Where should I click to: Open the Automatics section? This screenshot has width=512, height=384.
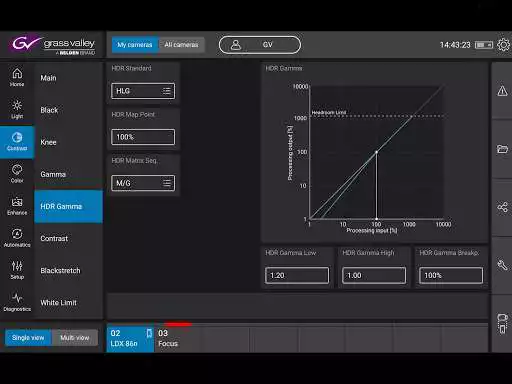coord(17,238)
